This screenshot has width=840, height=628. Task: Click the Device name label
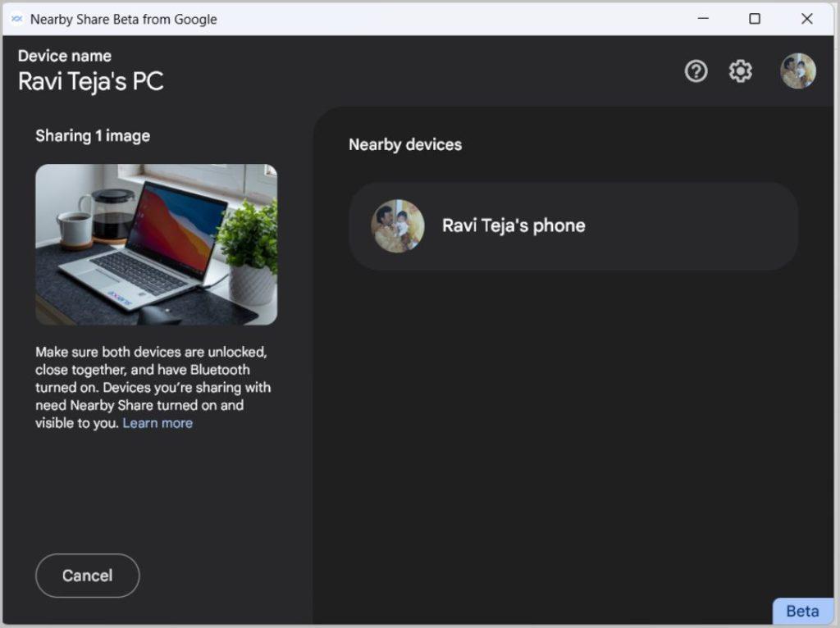(65, 56)
